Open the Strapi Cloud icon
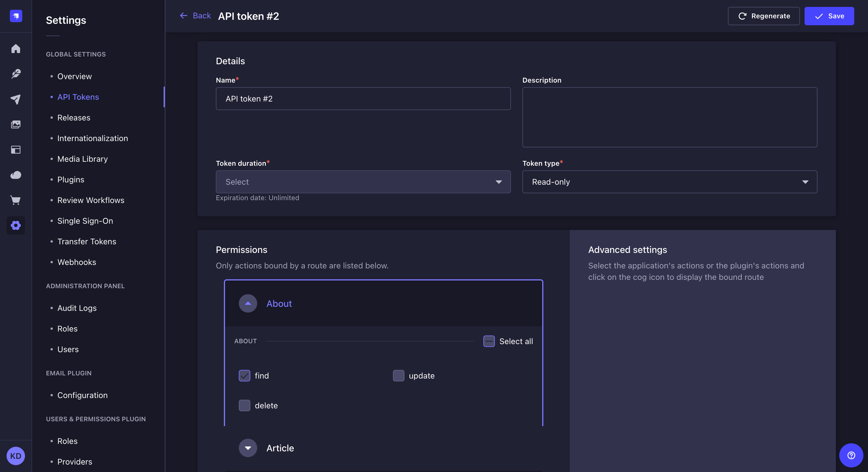 point(15,175)
